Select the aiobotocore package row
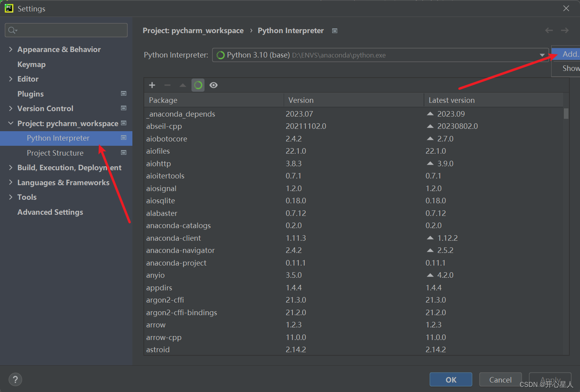580x392 pixels. [x=354, y=139]
